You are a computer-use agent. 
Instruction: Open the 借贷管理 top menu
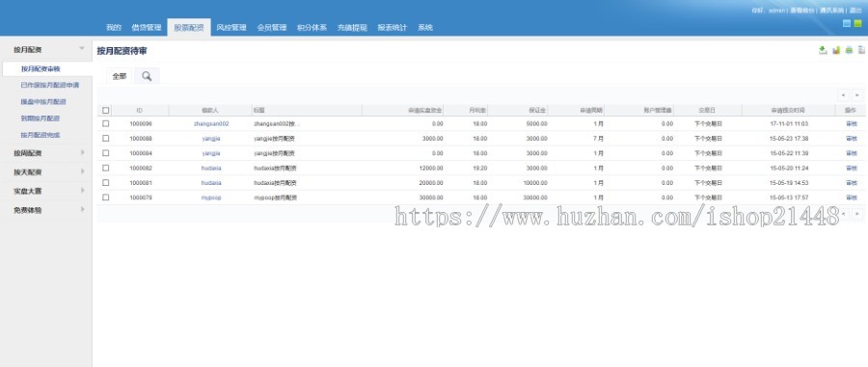[147, 27]
